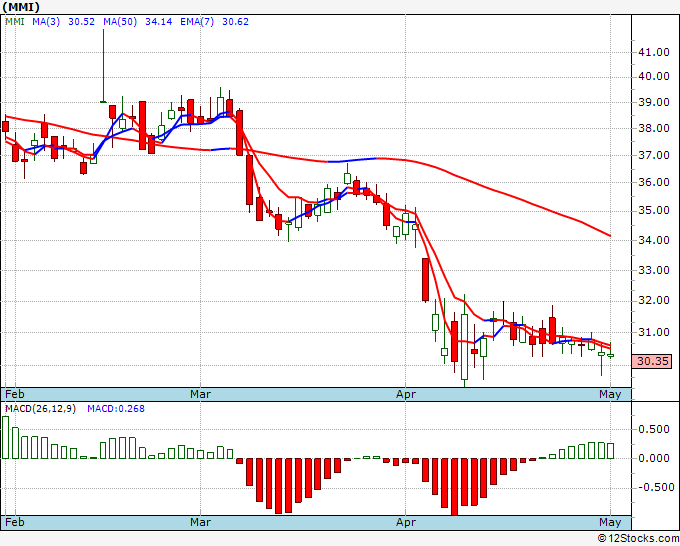Select the EMA(7) legend label

coord(197,22)
